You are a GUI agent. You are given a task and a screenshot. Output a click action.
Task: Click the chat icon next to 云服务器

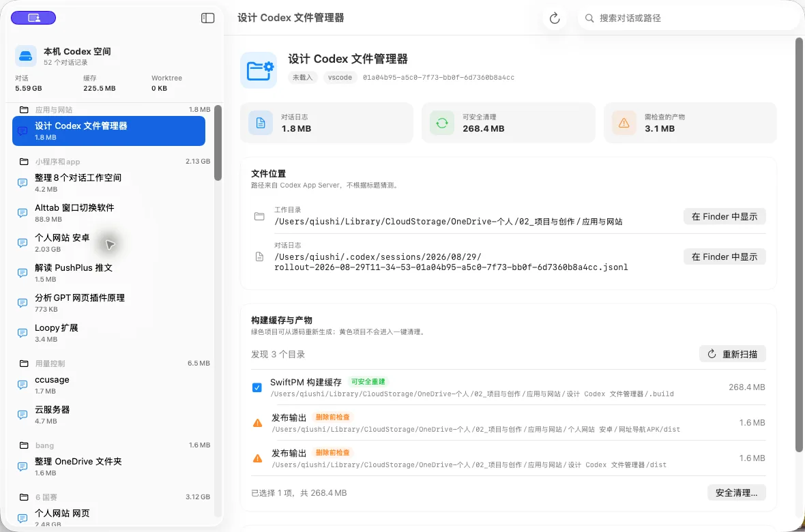(x=23, y=415)
